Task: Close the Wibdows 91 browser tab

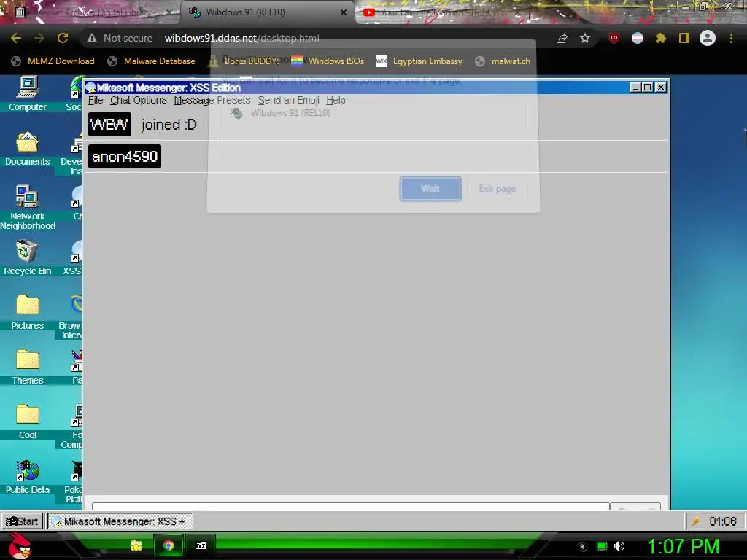Action: coord(344,12)
